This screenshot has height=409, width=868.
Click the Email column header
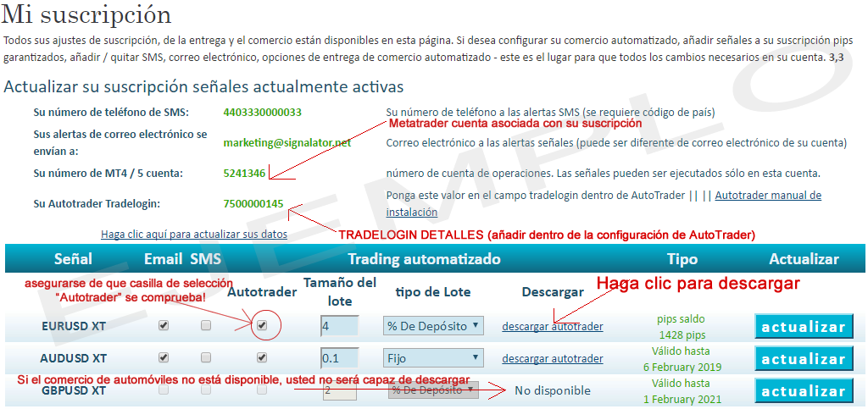point(164,259)
